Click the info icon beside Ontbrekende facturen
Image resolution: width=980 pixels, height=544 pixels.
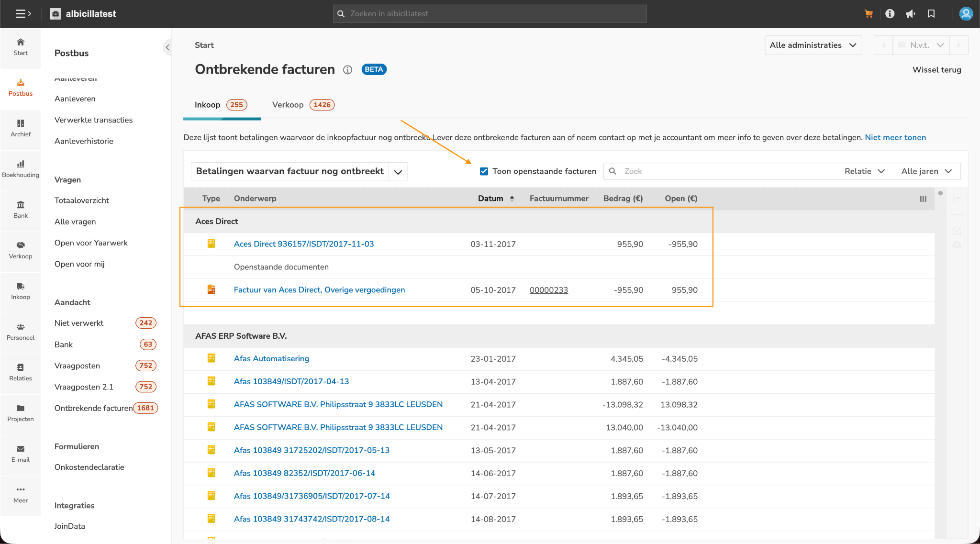(x=348, y=70)
